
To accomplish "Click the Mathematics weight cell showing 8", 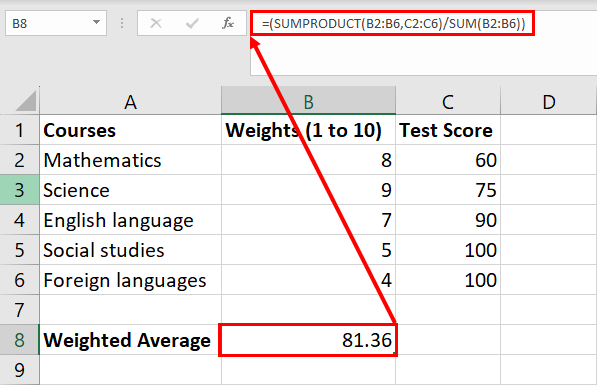I will (308, 160).
